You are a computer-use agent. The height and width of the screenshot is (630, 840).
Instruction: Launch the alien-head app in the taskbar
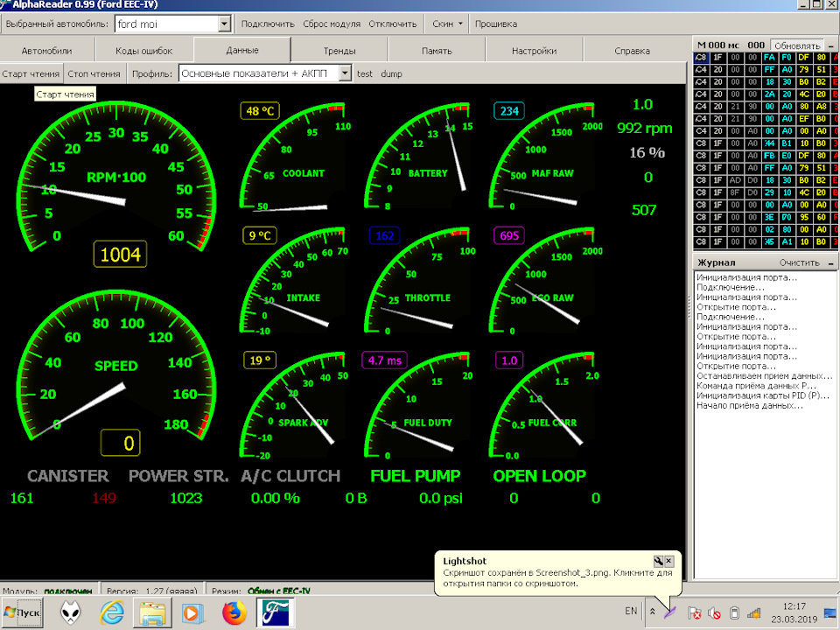[x=70, y=612]
